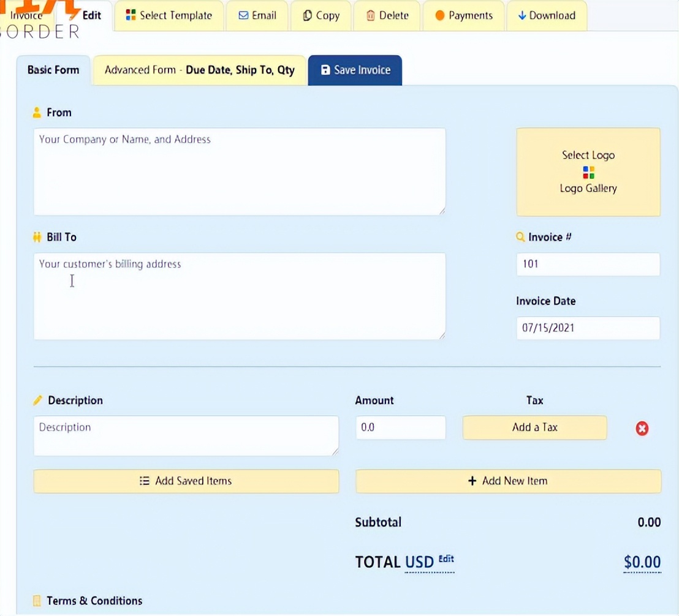Click the Delete invoice tab
This screenshot has width=679, height=616.
pos(387,15)
